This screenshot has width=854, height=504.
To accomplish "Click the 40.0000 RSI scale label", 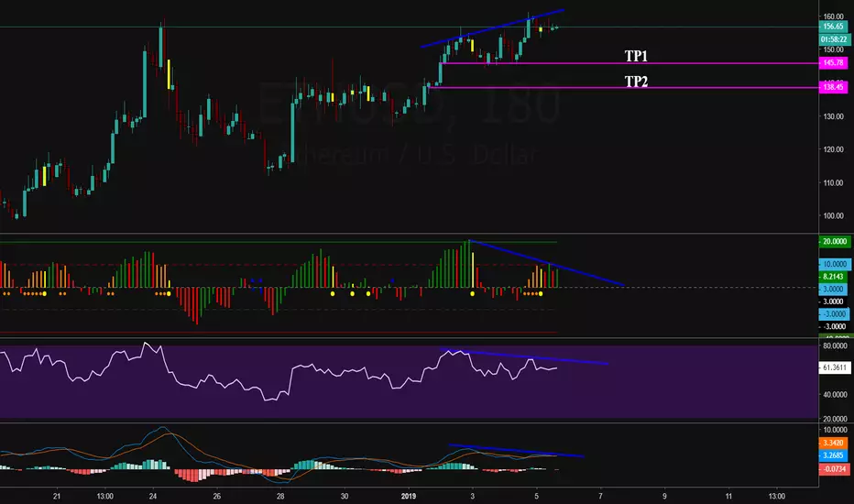I will (835, 394).
